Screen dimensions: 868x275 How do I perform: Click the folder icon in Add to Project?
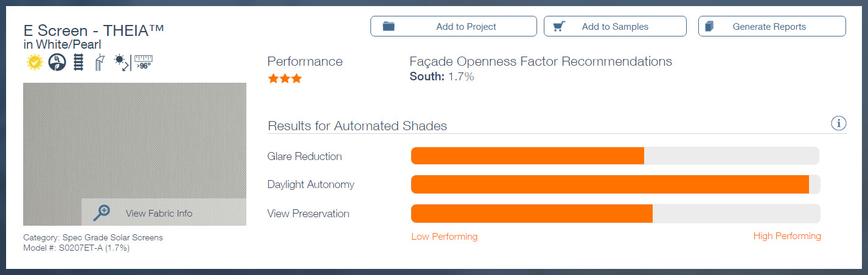pos(389,26)
